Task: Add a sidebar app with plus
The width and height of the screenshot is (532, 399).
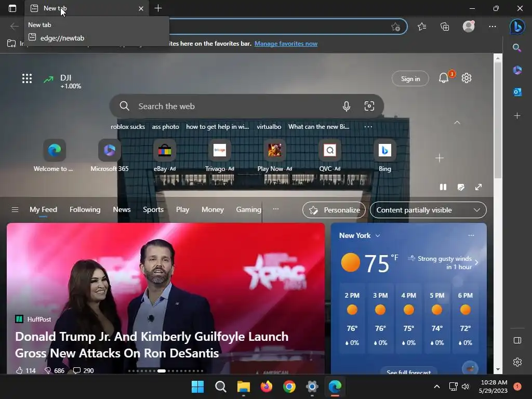Action: (x=517, y=116)
